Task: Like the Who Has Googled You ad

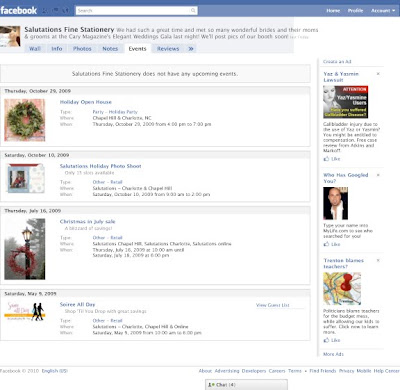Action: point(332,244)
